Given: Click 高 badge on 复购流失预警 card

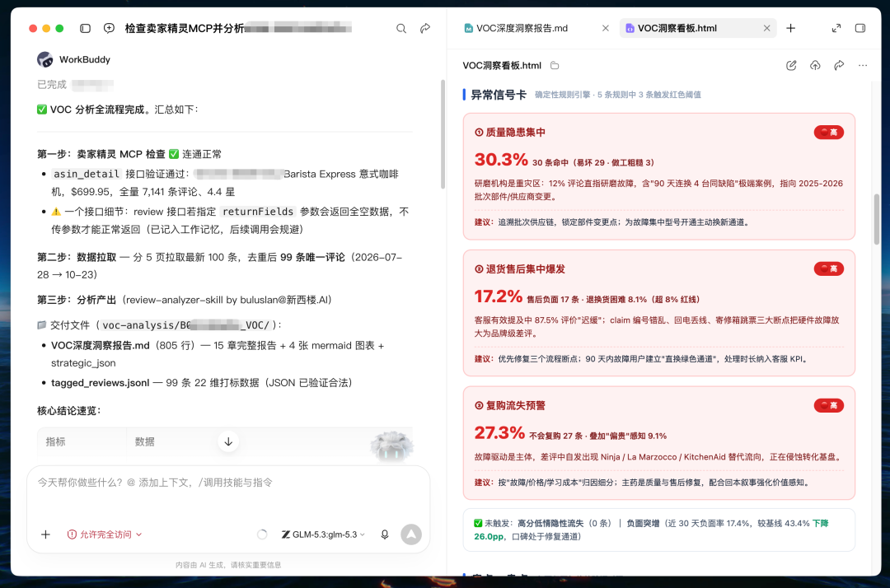Looking at the screenshot, I should (829, 405).
